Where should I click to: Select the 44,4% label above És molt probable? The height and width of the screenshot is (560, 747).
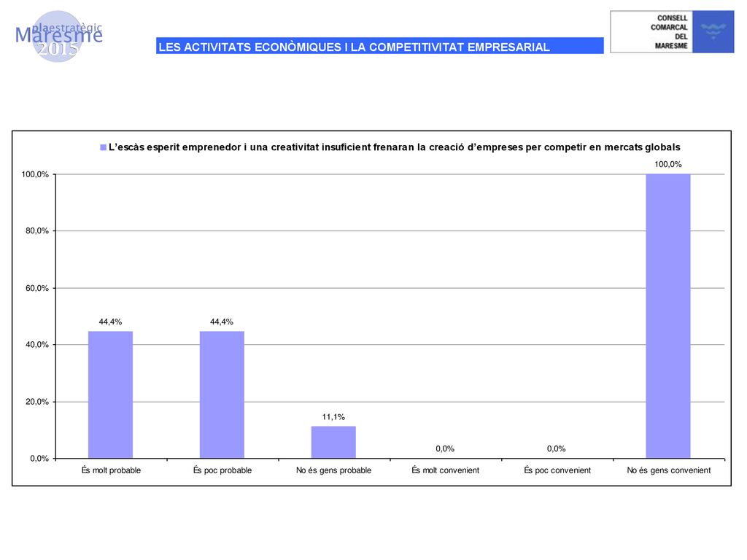[x=111, y=322]
